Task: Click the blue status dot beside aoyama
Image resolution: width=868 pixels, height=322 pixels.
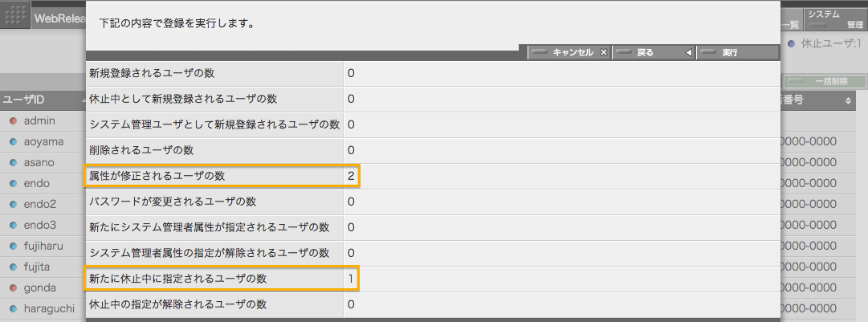Action: pos(14,141)
